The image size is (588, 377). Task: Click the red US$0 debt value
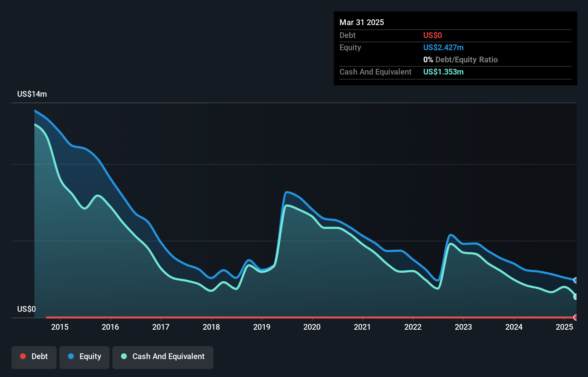click(433, 35)
